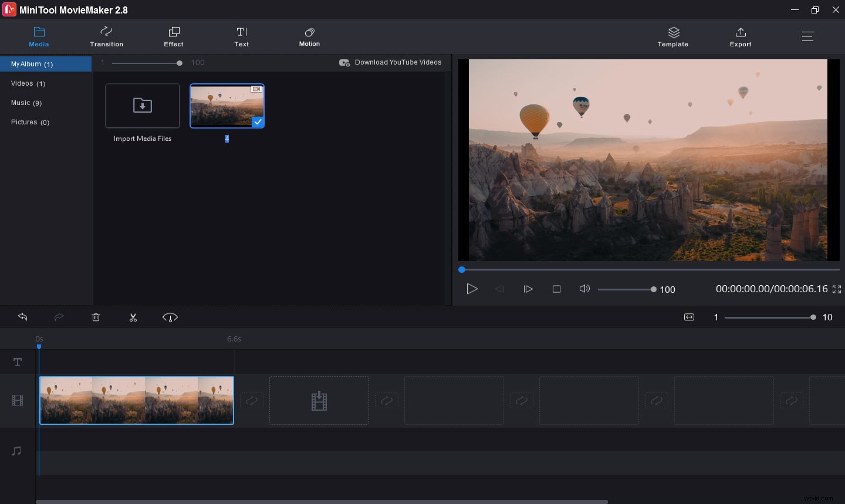Screen dimensions: 845x504
Task: Split the clip with the scissors tool
Action: 133,317
